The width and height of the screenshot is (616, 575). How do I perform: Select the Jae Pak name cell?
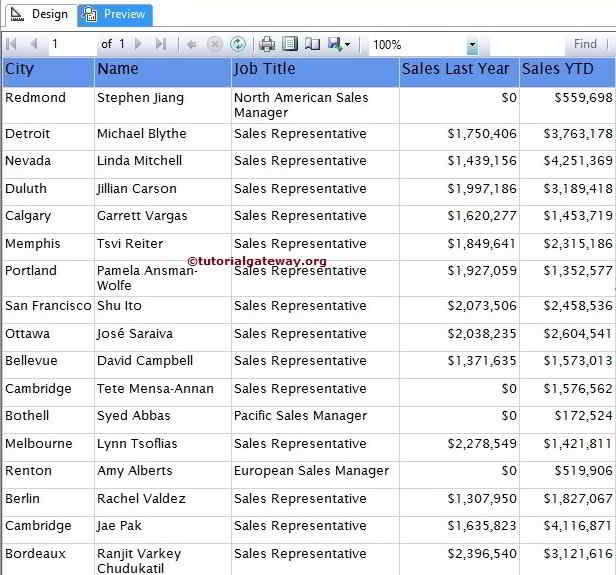(163, 530)
